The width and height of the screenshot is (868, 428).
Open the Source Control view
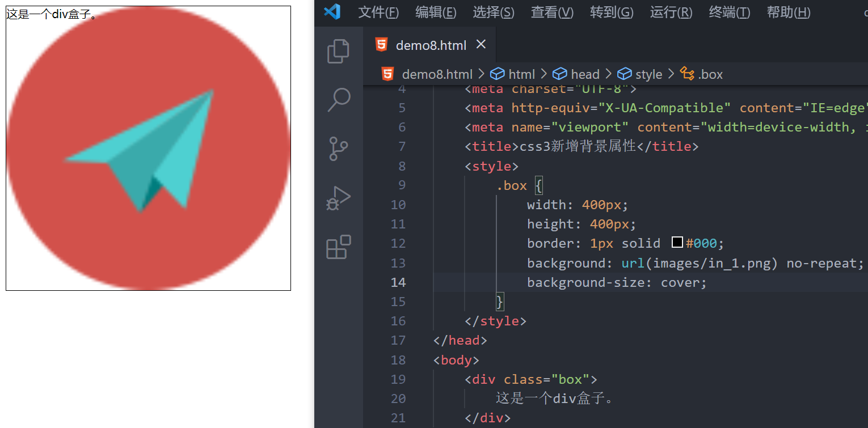339,149
